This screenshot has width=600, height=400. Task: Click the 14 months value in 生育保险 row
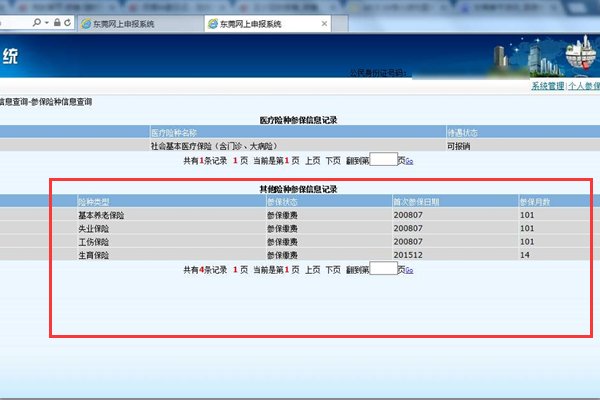pos(525,255)
